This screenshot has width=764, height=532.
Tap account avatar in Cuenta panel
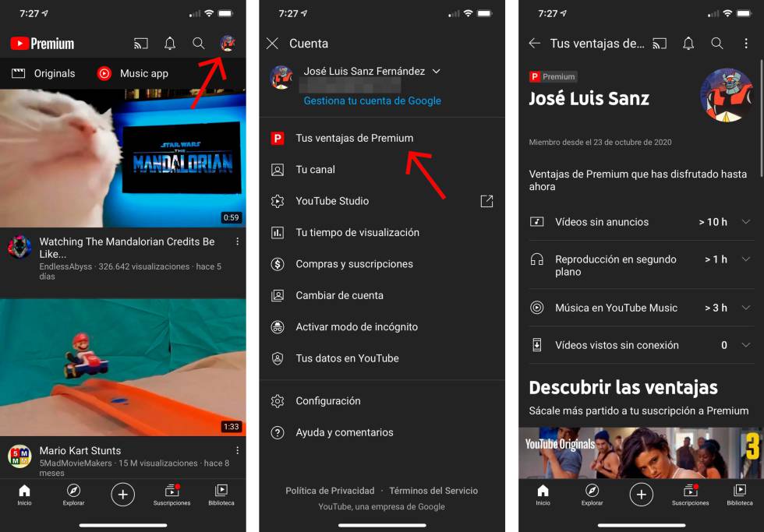[281, 78]
